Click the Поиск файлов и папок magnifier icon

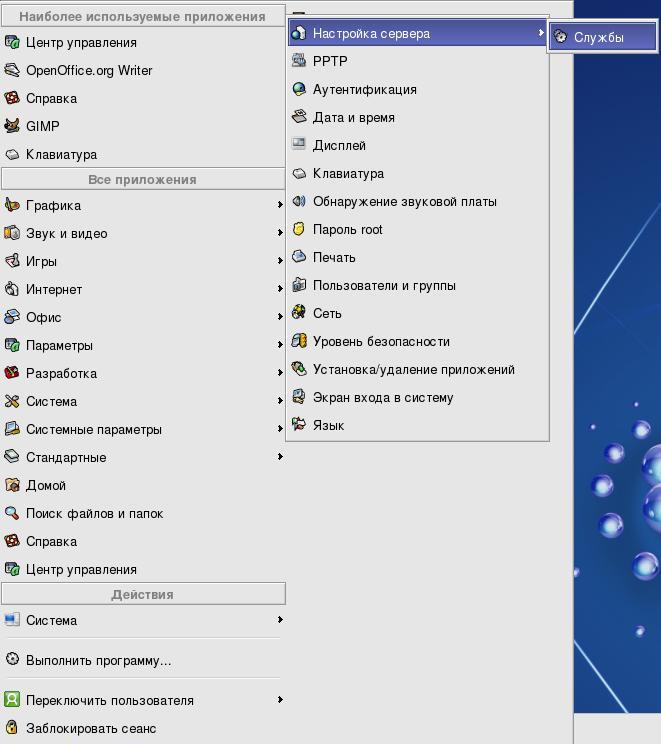(x=12, y=513)
